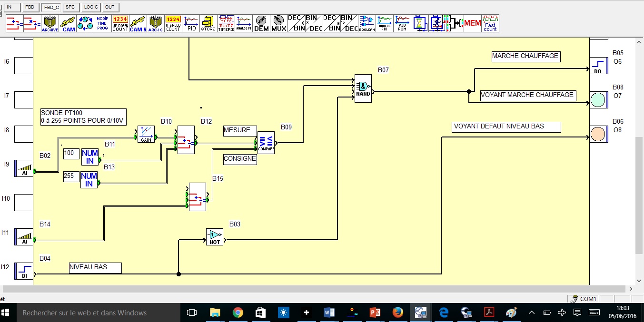This screenshot has width=644, height=322.
Task: Select the COMPARE block B09
Action: (x=266, y=143)
